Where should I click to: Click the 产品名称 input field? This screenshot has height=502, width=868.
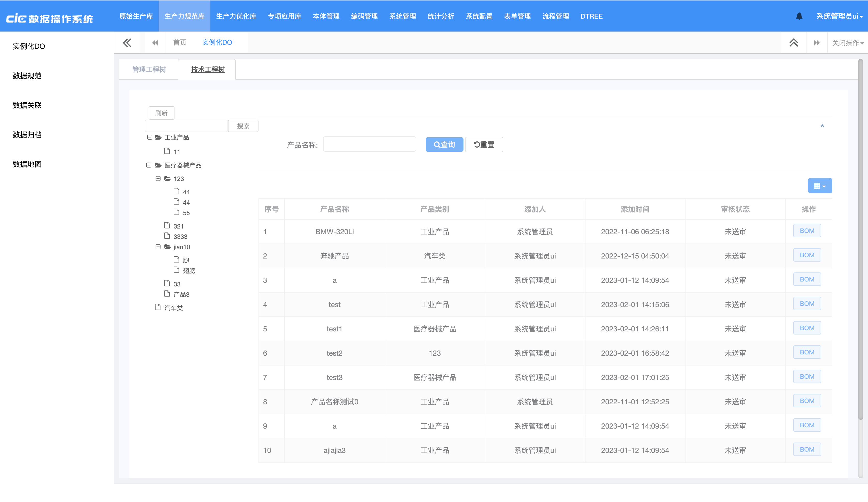click(369, 144)
